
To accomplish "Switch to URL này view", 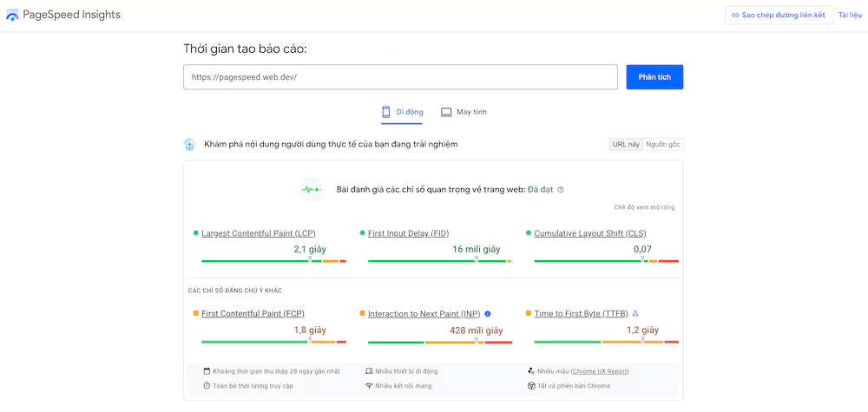I will [x=626, y=144].
